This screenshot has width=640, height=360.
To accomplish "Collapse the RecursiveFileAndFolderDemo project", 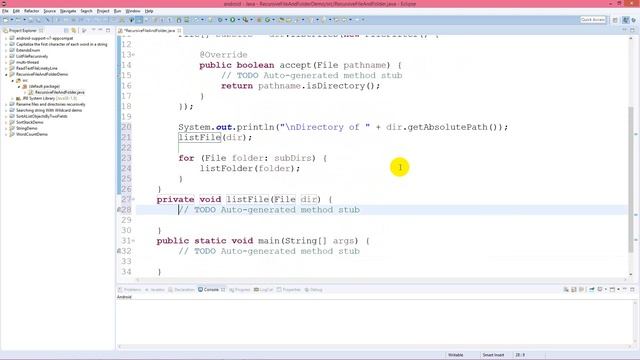I will point(6,74).
